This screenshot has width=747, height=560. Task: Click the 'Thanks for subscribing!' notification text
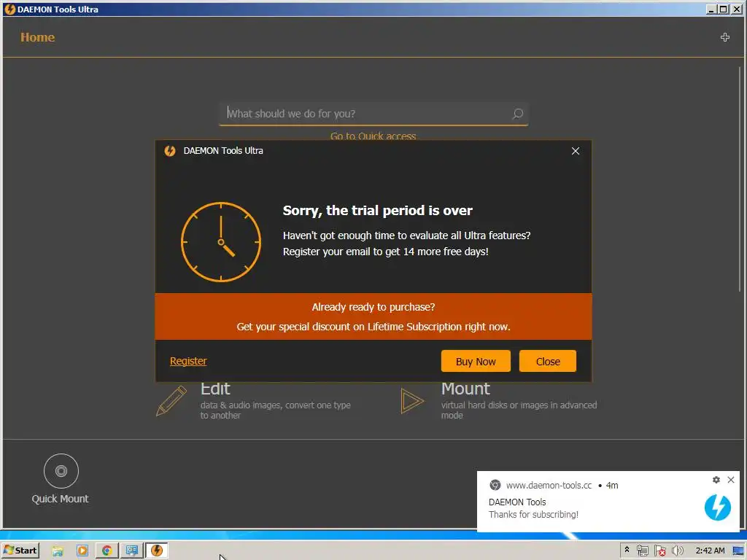533,514
